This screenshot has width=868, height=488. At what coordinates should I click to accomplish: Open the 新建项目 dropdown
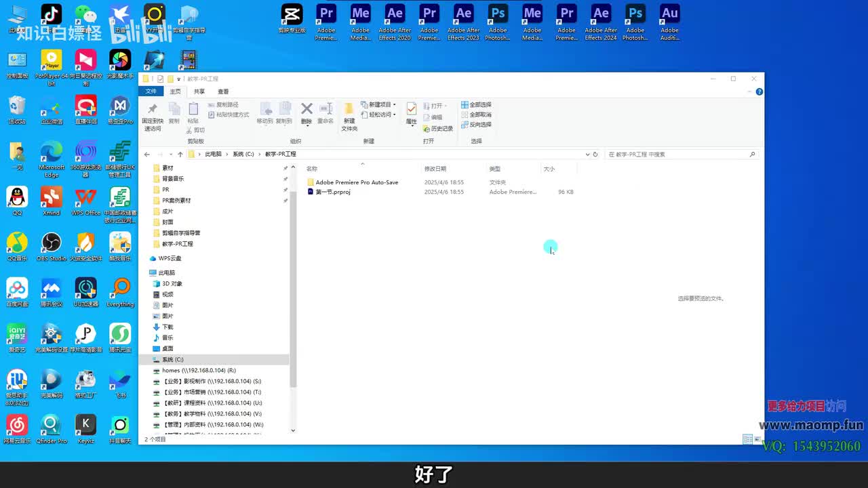click(x=378, y=105)
